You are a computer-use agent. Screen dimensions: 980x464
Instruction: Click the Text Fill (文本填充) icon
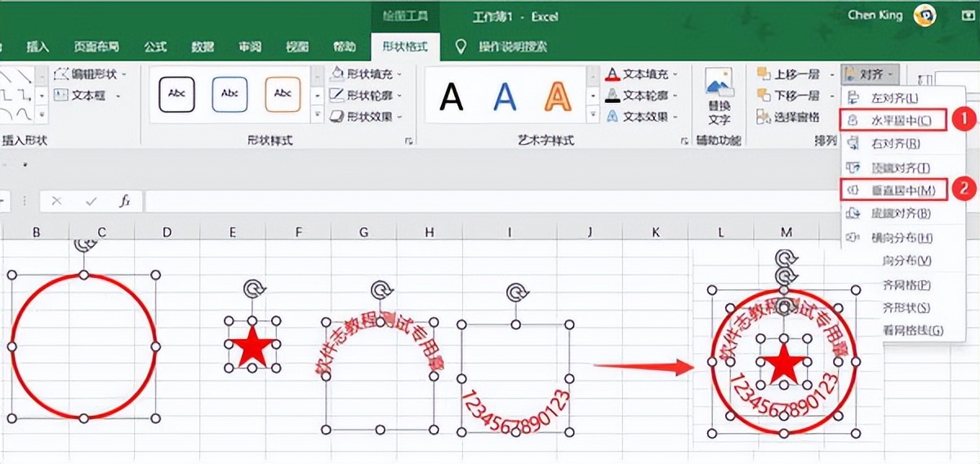[x=612, y=74]
